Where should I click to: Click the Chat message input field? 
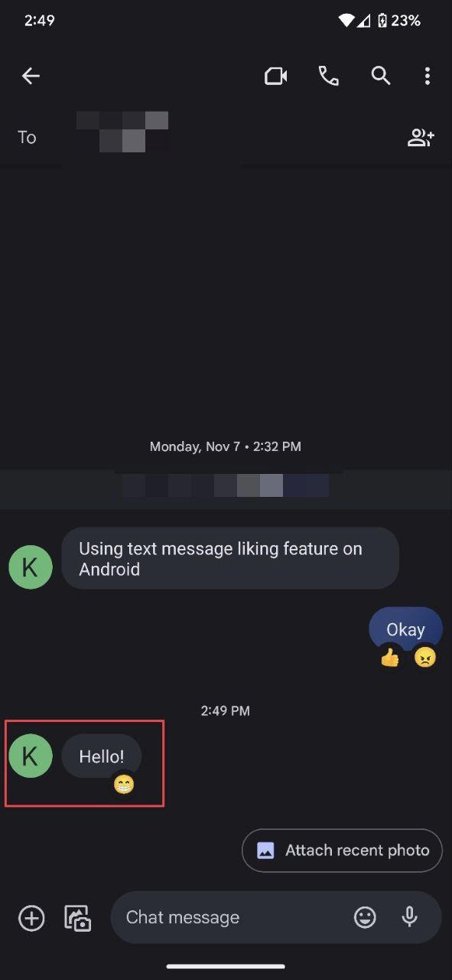(x=229, y=917)
